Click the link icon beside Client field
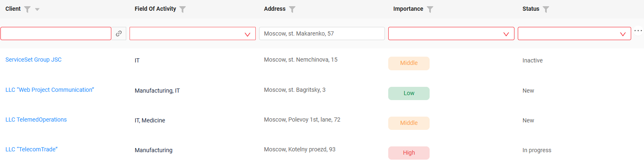644x165 pixels. coord(119,33)
